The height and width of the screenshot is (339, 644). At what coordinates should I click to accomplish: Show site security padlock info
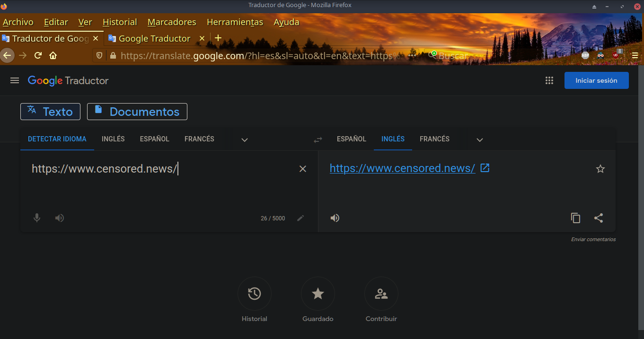[x=113, y=55]
